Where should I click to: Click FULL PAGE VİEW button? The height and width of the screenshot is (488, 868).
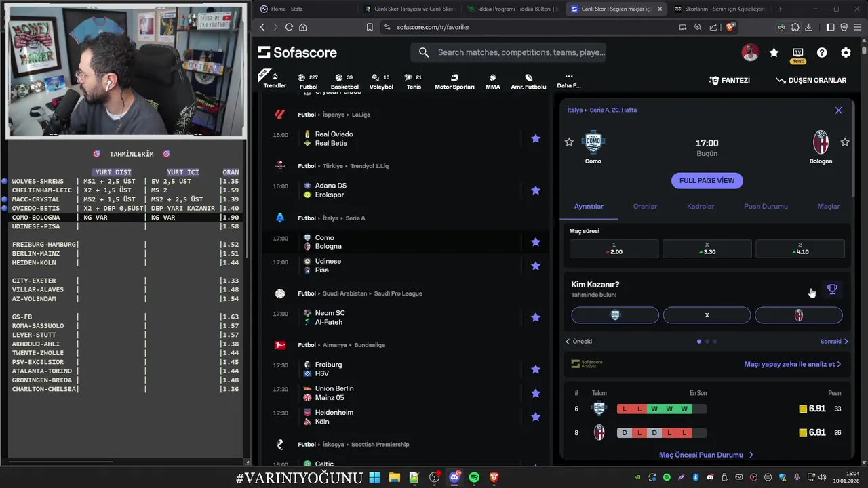707,181
